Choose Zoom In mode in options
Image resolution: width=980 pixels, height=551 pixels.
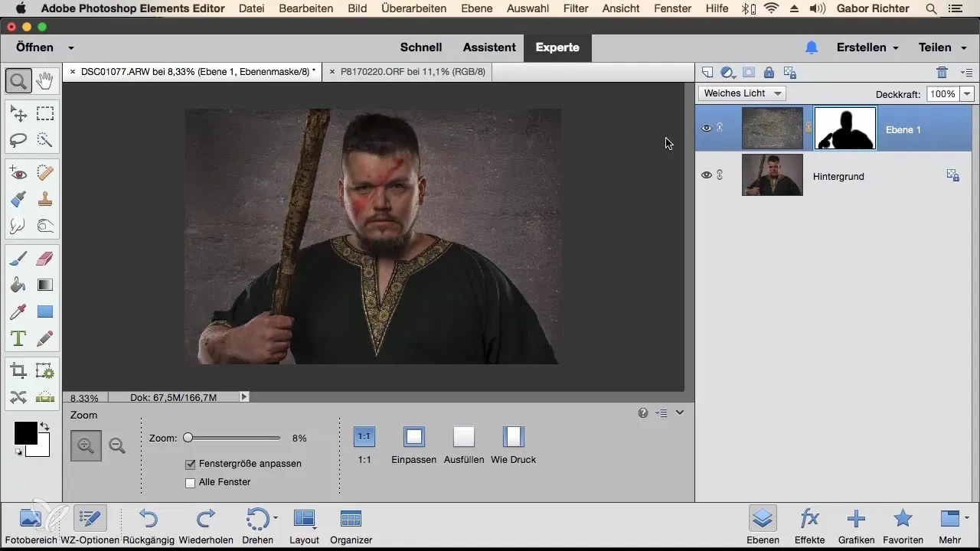86,445
